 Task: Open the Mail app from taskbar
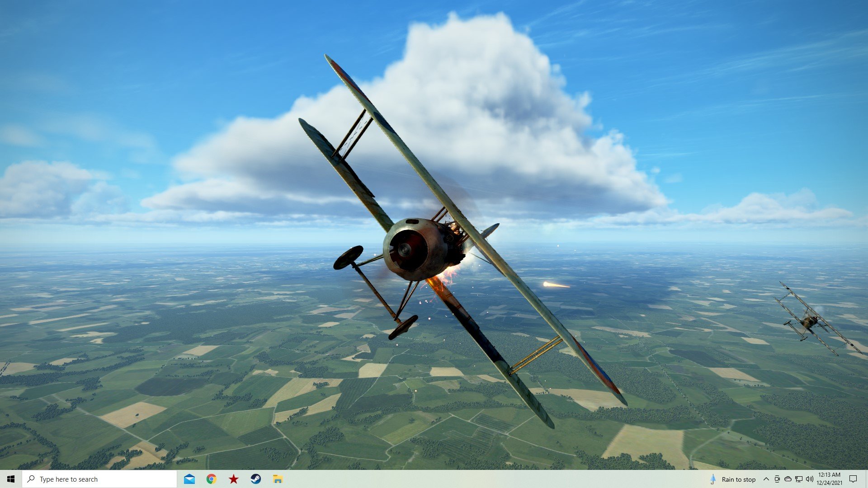click(189, 479)
